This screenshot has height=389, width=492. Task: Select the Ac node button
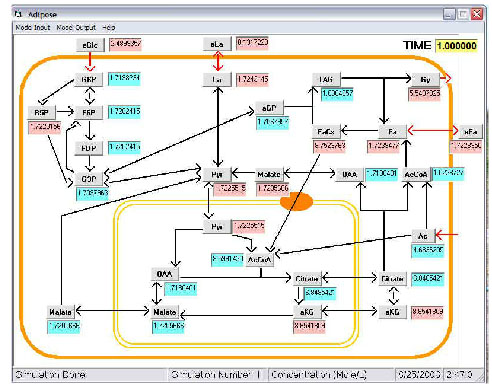(x=423, y=236)
